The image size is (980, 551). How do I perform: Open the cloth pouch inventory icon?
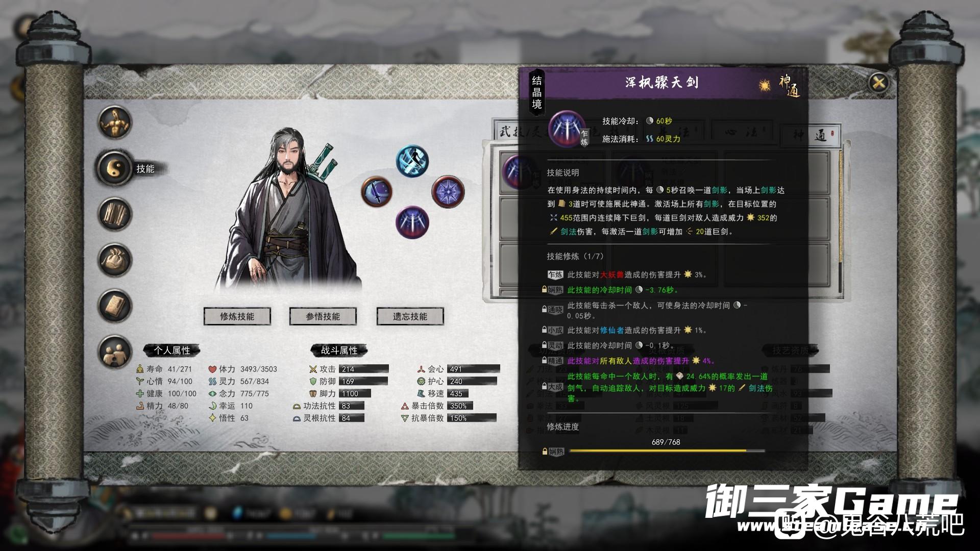tap(115, 260)
